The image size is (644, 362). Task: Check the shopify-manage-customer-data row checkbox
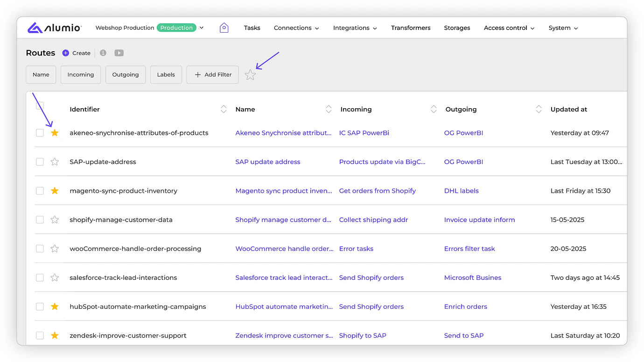pos(40,220)
